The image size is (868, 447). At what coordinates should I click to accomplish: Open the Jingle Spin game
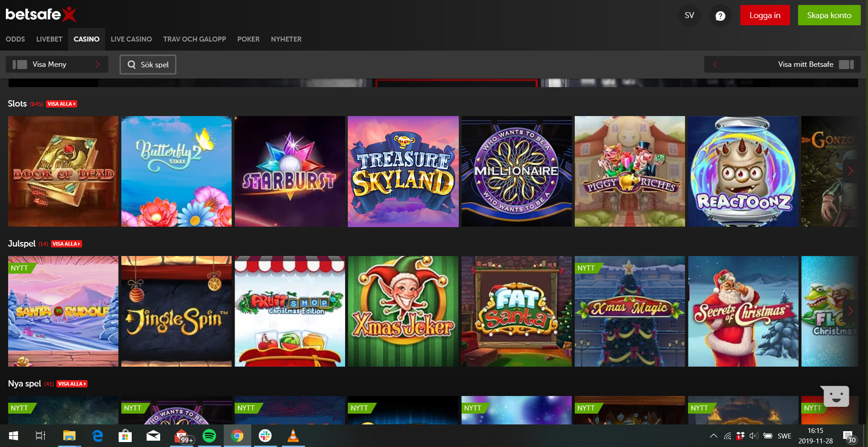pos(176,312)
